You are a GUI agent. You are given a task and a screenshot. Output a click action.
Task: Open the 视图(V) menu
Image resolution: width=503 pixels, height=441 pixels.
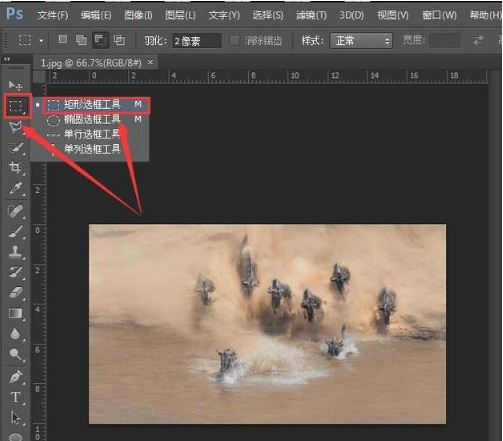click(x=393, y=15)
